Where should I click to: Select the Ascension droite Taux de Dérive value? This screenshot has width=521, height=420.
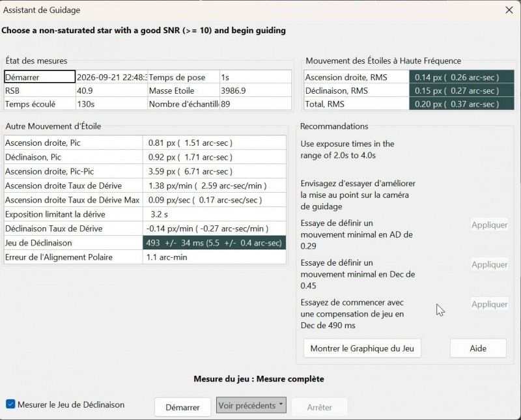click(x=214, y=186)
